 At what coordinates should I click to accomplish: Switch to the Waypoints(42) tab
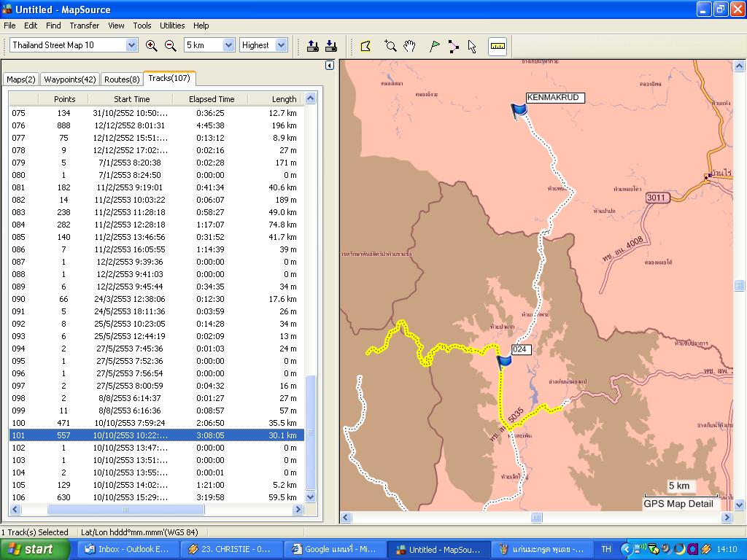point(70,79)
